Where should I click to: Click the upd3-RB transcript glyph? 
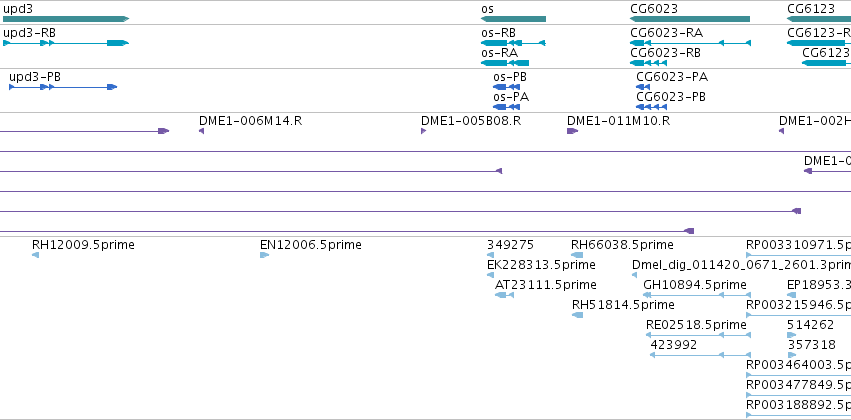click(x=66, y=43)
